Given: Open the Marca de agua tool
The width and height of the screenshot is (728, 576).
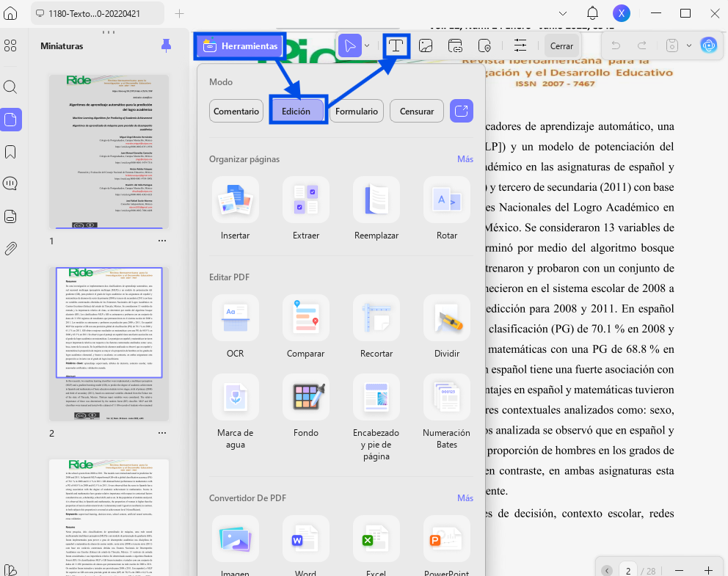Looking at the screenshot, I should 235,412.
